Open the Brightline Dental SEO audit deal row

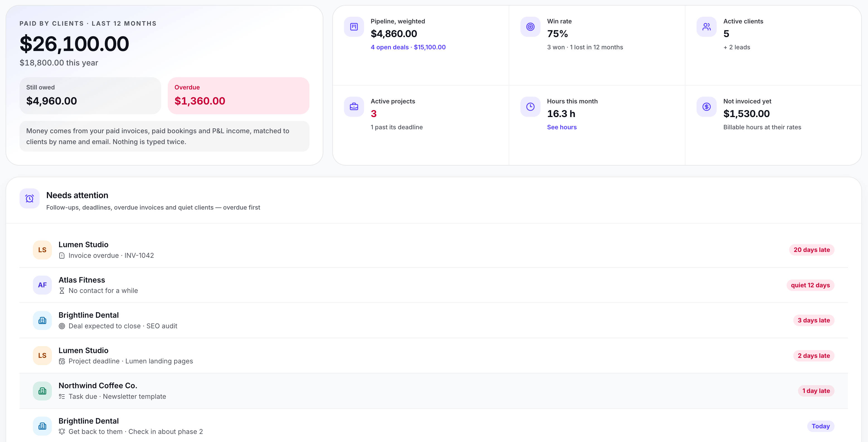433,320
